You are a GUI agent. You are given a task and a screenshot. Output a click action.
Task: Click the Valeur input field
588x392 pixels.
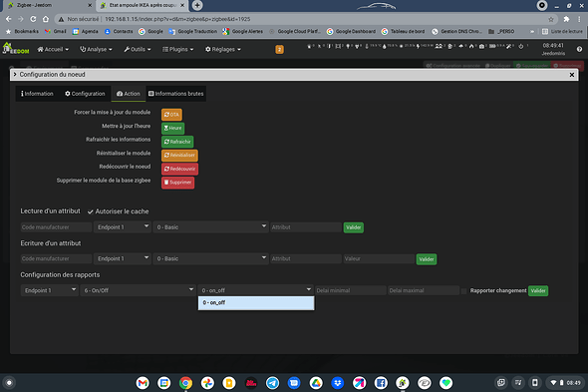click(x=379, y=258)
